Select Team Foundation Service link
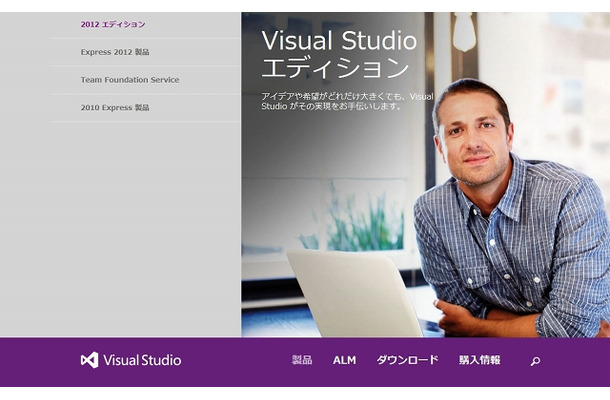The image size is (610, 400). click(x=130, y=80)
